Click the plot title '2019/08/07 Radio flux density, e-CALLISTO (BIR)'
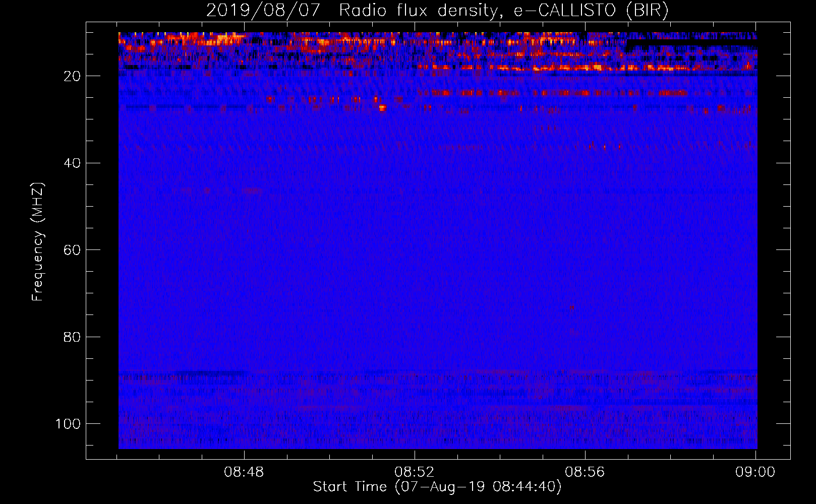 click(x=437, y=11)
